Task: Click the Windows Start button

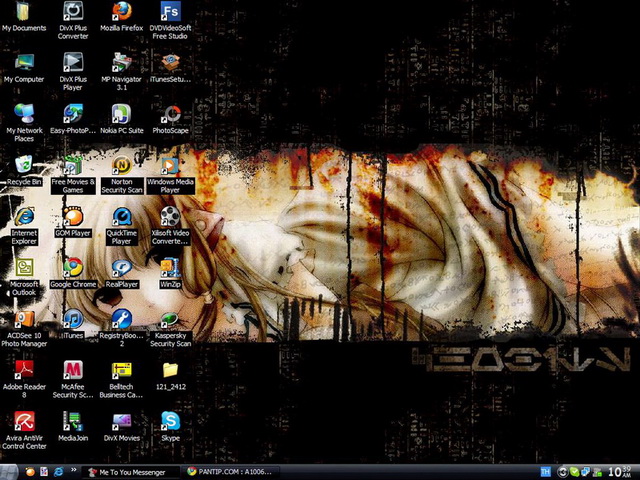Action: pos(9,472)
